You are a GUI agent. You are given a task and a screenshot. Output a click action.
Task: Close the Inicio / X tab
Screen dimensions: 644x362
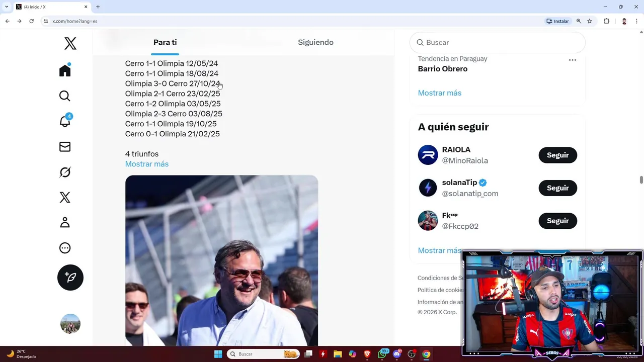[86, 7]
